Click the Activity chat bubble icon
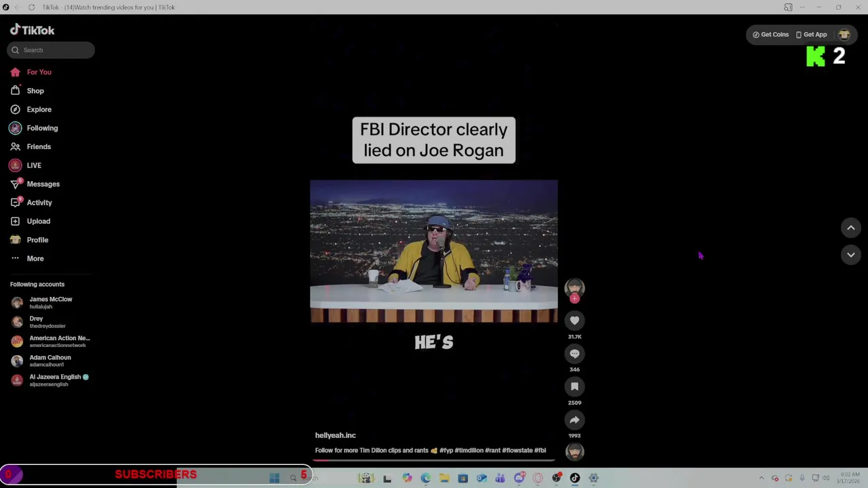This screenshot has width=868, height=488. coord(15,203)
